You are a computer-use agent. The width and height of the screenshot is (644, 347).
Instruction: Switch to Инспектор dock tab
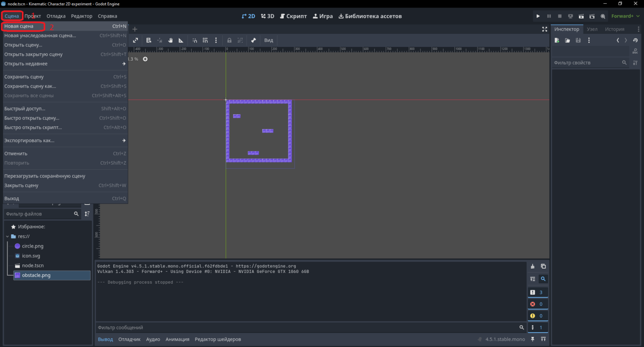(x=566, y=29)
